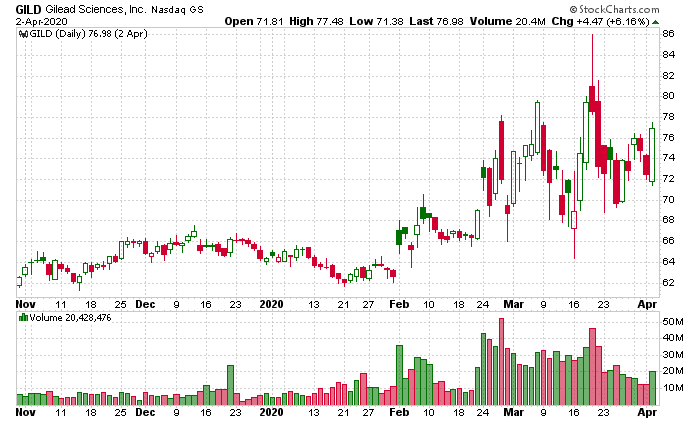The width and height of the screenshot is (700, 421).
Task: Click the 62 price axis label
Action: pos(668,283)
